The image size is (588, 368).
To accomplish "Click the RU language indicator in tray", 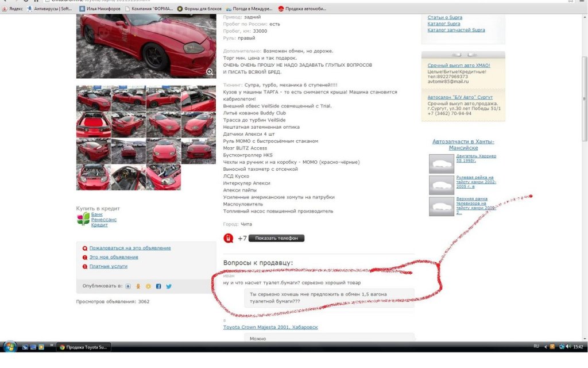I will [536, 347].
